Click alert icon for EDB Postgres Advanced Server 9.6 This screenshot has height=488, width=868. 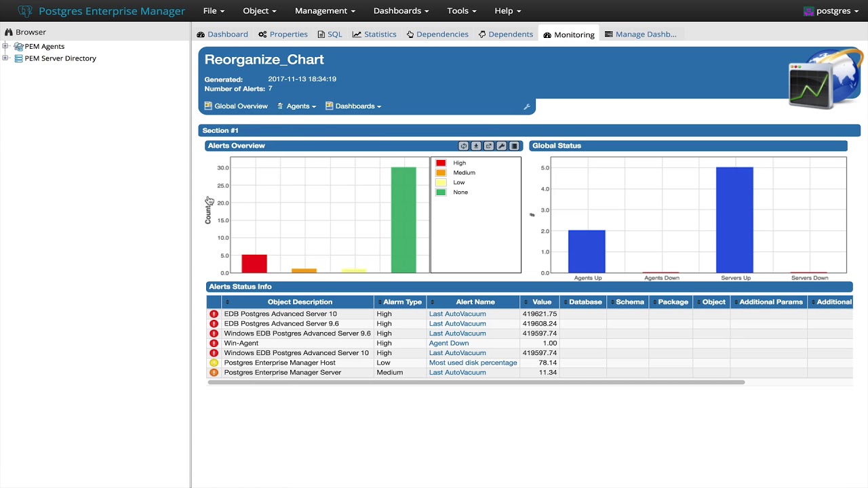tap(214, 324)
